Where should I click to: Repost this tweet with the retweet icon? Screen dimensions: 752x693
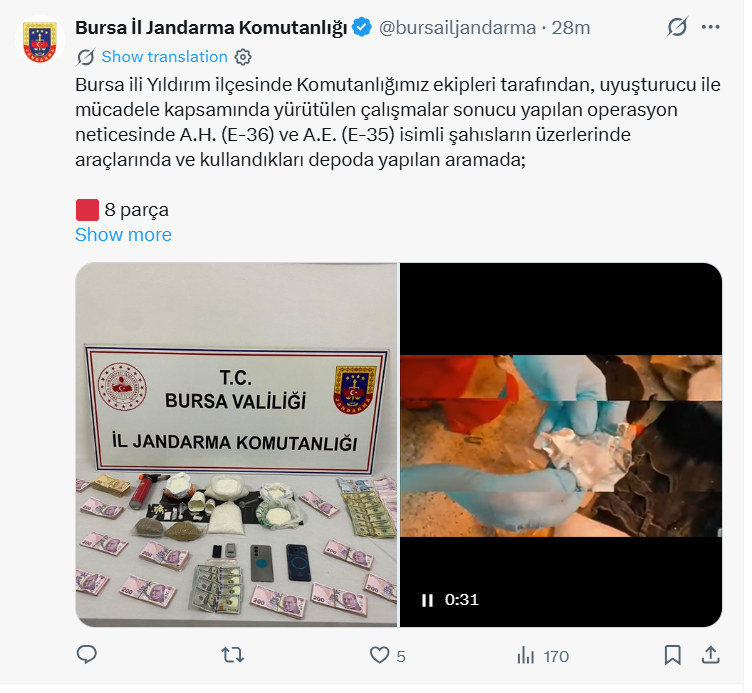point(233,655)
